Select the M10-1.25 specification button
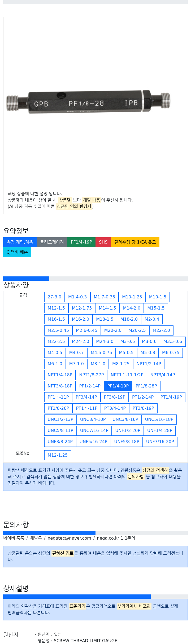This screenshot has height=644, width=191. tap(132, 297)
